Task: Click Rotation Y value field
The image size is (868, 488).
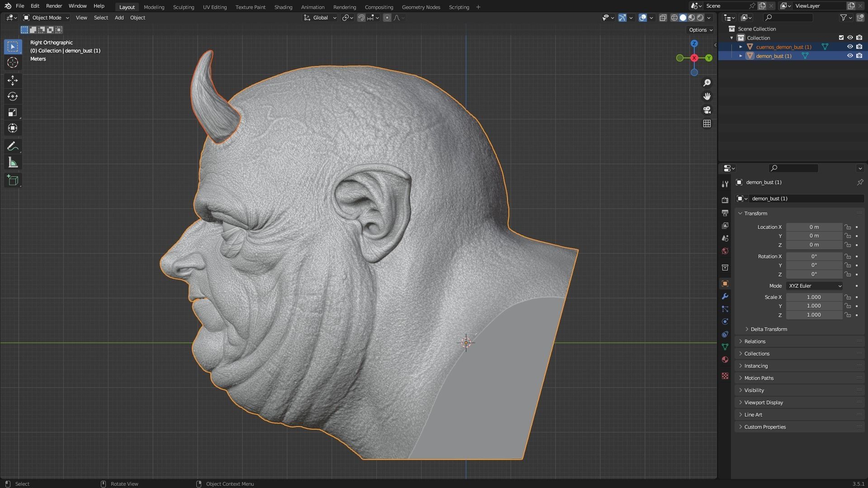Action: (814, 265)
